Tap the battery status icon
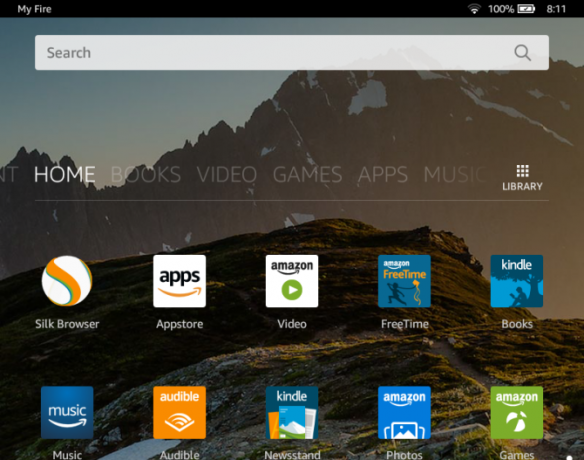The height and width of the screenshot is (460, 584). [526, 9]
